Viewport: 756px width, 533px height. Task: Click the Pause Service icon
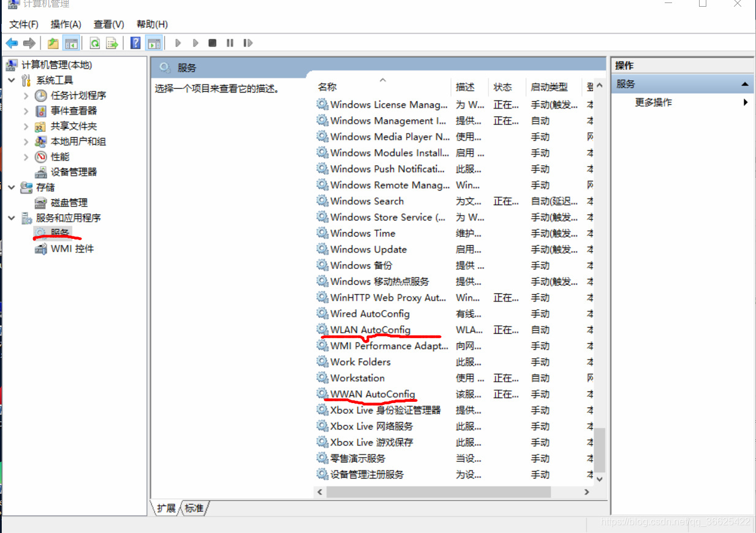(230, 43)
